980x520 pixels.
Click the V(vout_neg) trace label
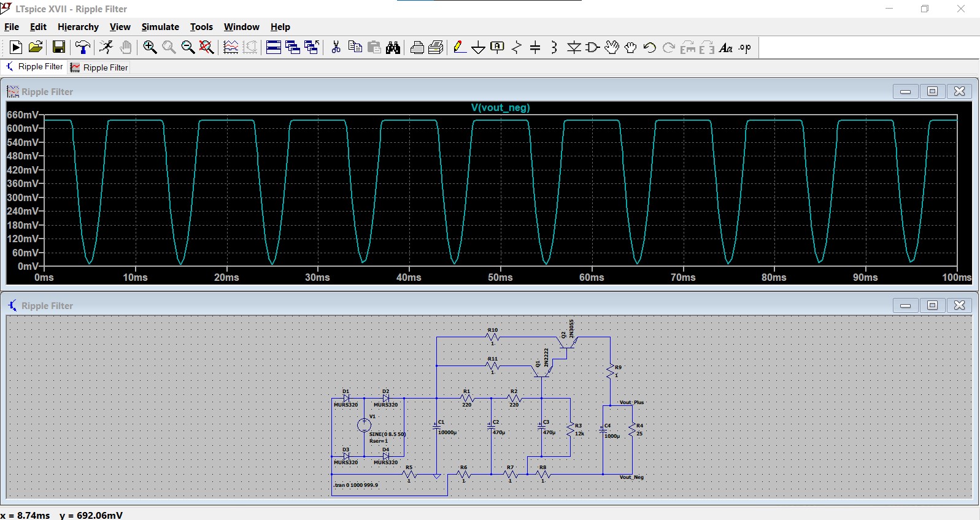(500, 107)
